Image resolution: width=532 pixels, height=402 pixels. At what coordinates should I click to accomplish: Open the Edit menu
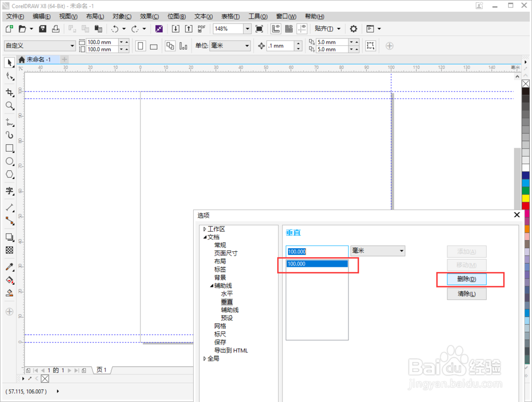41,17
